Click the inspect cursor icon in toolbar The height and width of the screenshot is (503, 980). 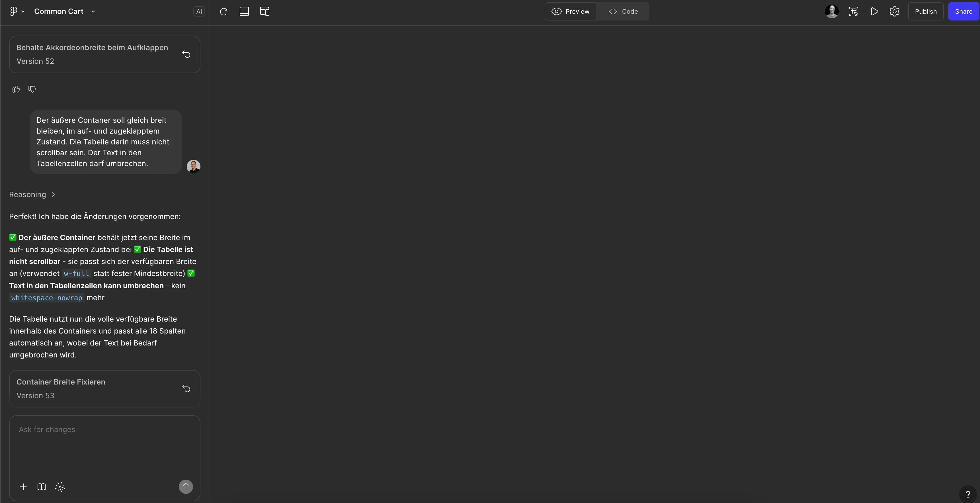point(853,11)
